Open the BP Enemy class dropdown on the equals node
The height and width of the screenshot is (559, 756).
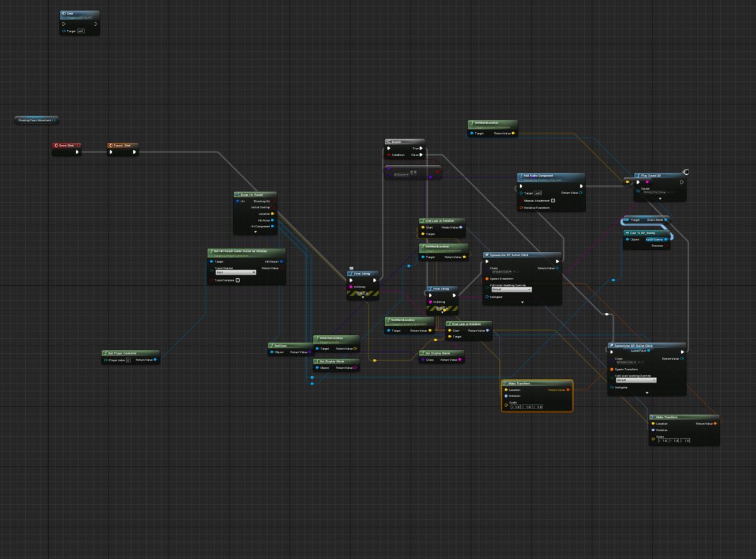pyautogui.click(x=402, y=175)
